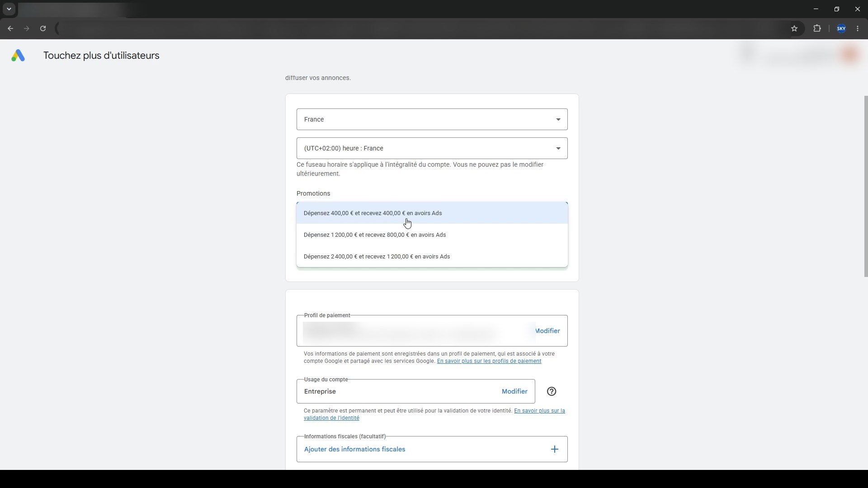868x488 pixels.
Task: Click the page vertical scrollbar
Action: point(865,186)
